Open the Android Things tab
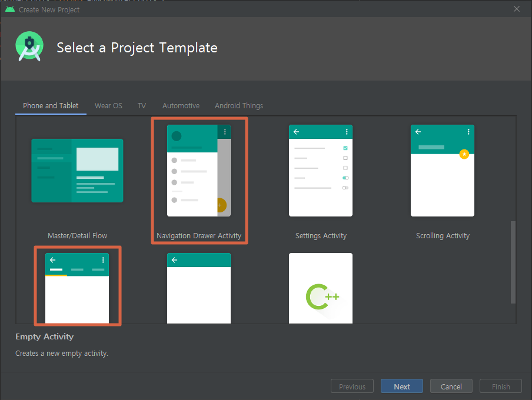 (239, 105)
